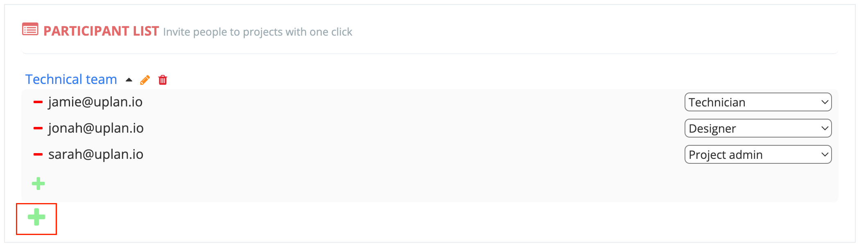Remove jonah@uplan.io with the red minus
The width and height of the screenshot is (868, 244).
[x=38, y=129]
